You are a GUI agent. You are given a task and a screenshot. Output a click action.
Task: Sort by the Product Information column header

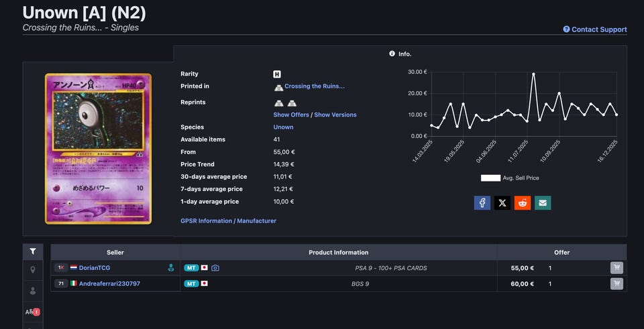(x=338, y=253)
